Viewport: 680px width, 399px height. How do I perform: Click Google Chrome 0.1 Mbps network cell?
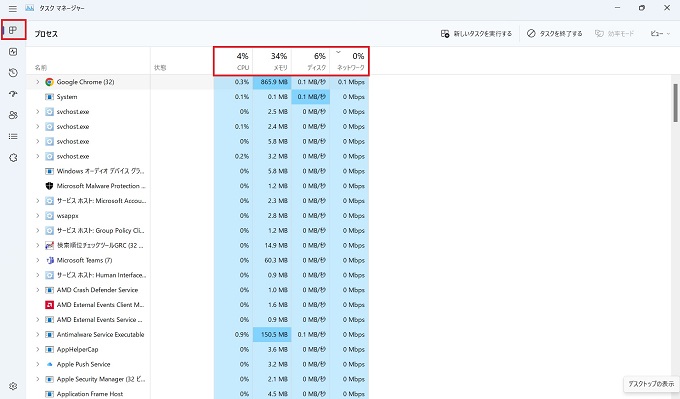pyautogui.click(x=349, y=82)
